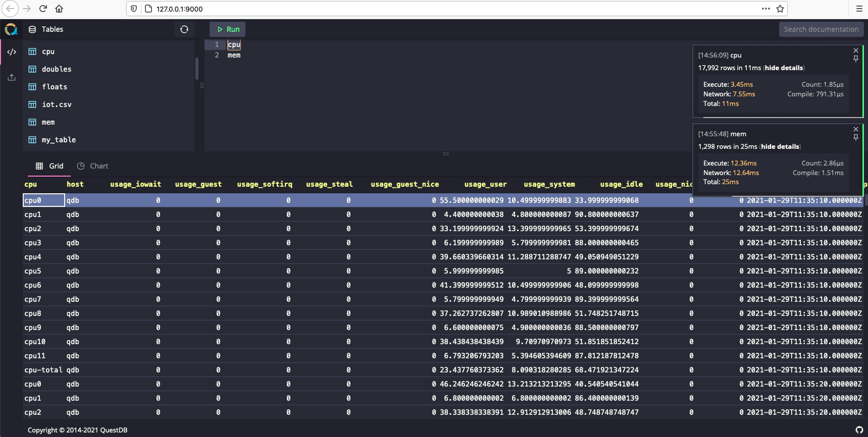Expand the iot.csv table entry
The image size is (868, 437).
(x=56, y=104)
